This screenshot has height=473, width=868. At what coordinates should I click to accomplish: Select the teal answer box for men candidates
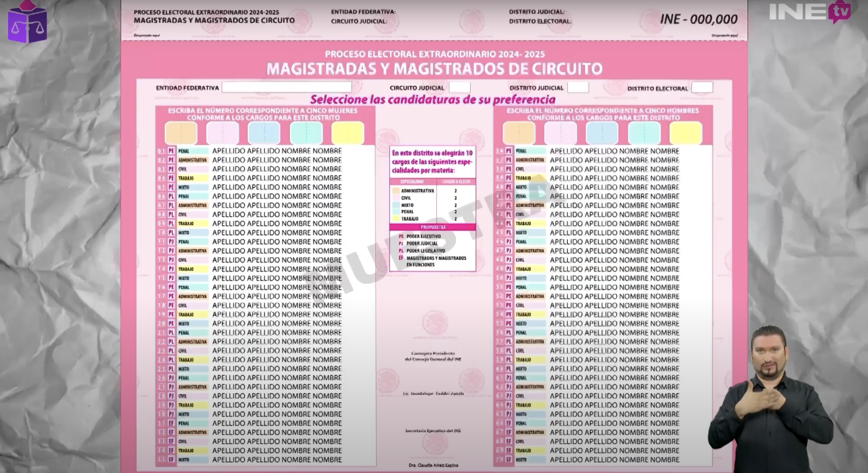[x=644, y=133]
